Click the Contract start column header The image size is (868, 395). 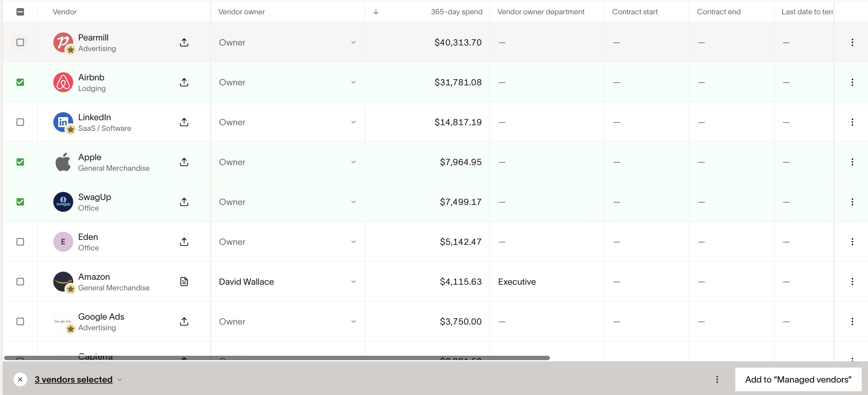click(635, 12)
